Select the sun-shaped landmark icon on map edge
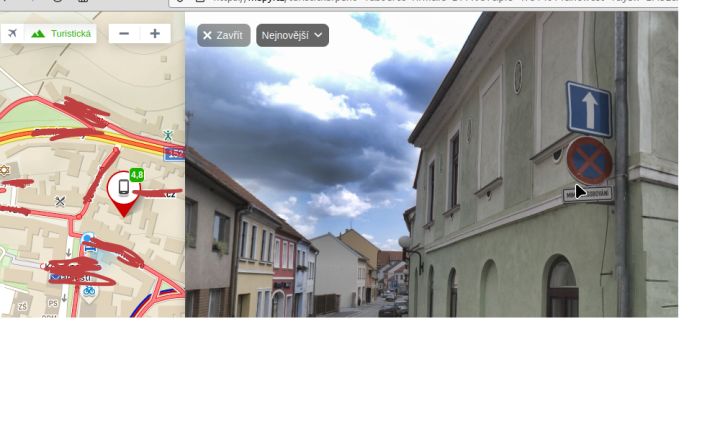Image resolution: width=720 pixels, height=432 pixels. tap(4, 170)
